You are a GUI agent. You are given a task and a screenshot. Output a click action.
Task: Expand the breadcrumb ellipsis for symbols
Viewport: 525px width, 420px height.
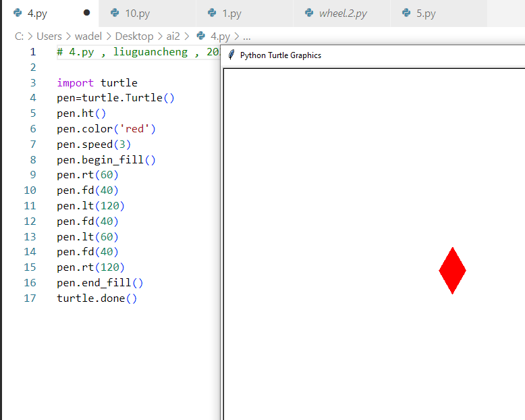point(247,36)
